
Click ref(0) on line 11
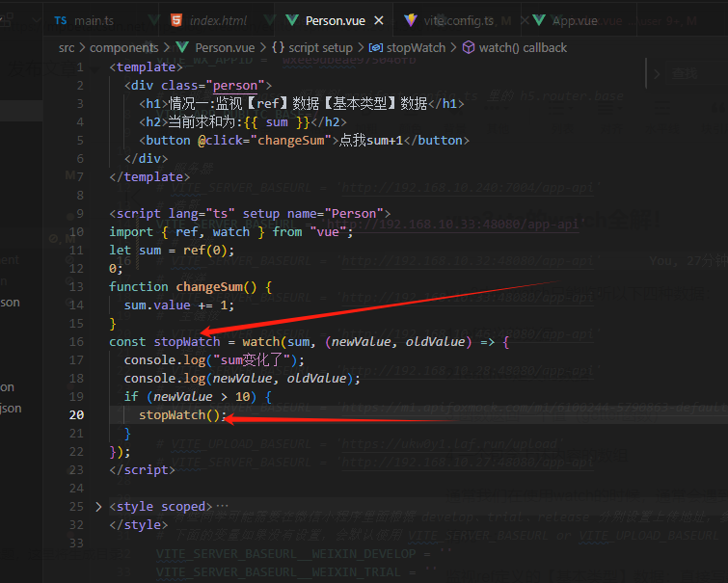(x=204, y=251)
